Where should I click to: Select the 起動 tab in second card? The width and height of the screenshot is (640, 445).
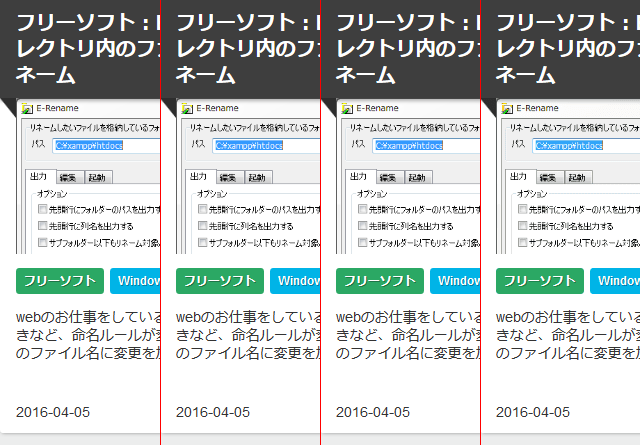(258, 177)
